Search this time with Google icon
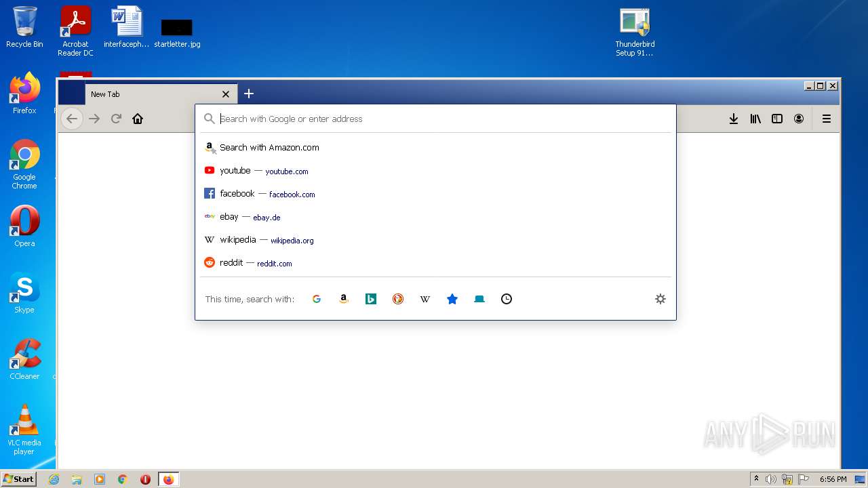Screen dimensions: 868x488 click(317, 299)
